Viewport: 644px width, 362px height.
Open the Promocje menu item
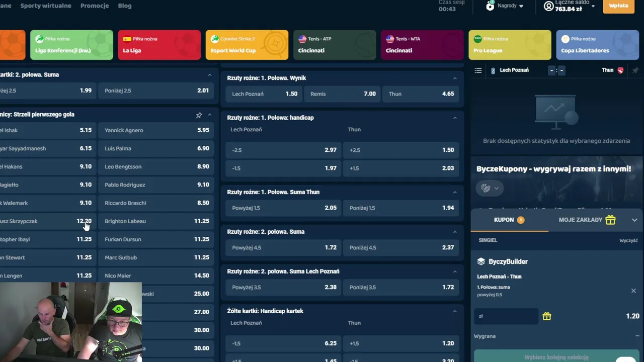[95, 6]
